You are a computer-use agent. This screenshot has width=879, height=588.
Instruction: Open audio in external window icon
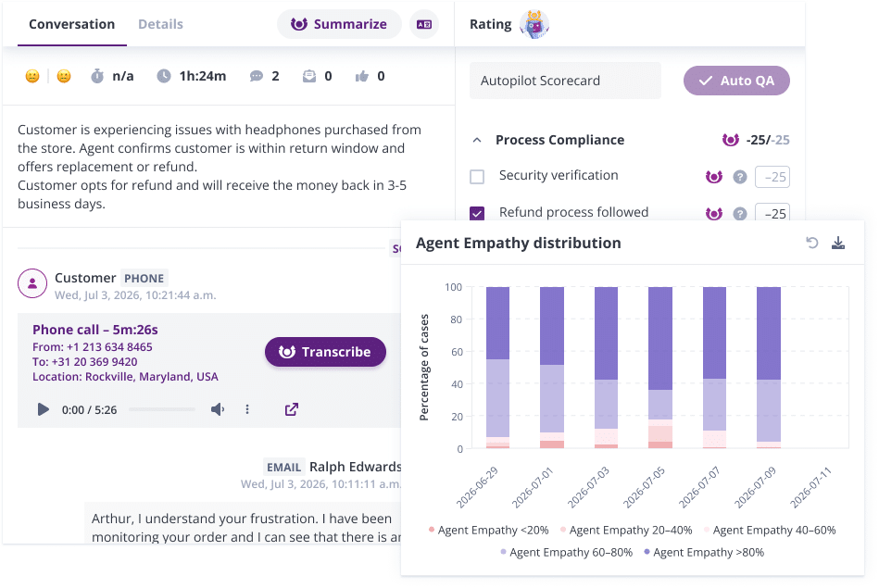click(x=291, y=409)
